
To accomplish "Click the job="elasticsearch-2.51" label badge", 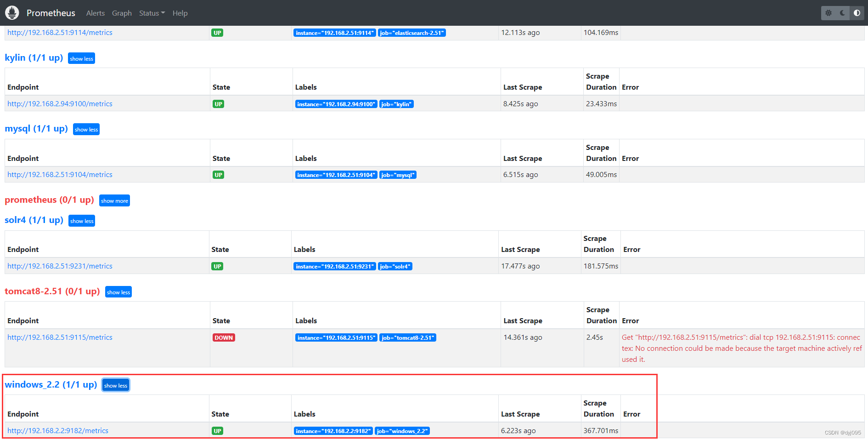I will 412,33.
